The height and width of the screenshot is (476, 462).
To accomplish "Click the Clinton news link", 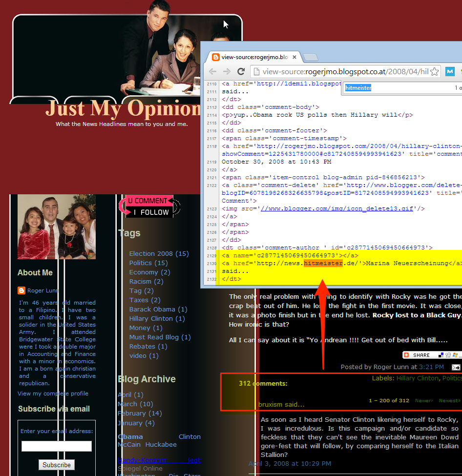I will pyautogui.click(x=189, y=436).
